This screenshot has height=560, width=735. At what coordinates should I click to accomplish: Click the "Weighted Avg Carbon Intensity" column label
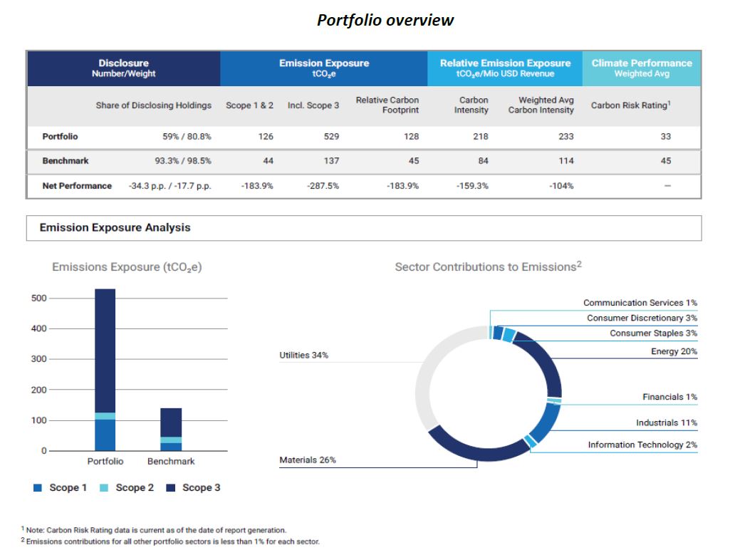541,105
